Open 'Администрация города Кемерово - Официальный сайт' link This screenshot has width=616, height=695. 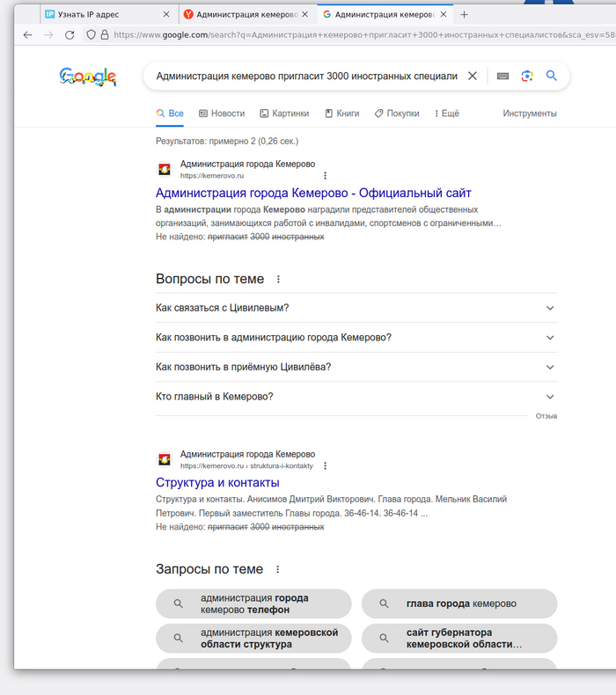313,193
